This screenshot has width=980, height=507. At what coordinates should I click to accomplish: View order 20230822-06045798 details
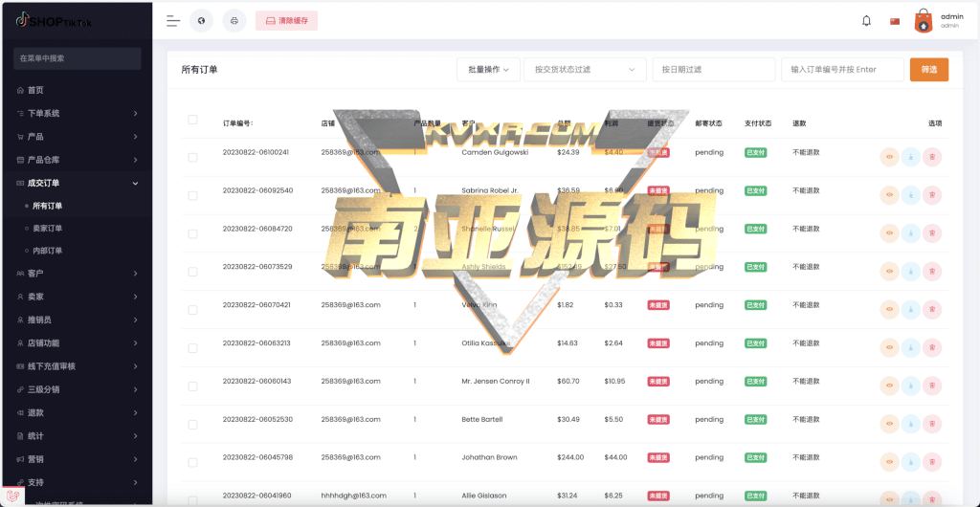[x=889, y=462]
